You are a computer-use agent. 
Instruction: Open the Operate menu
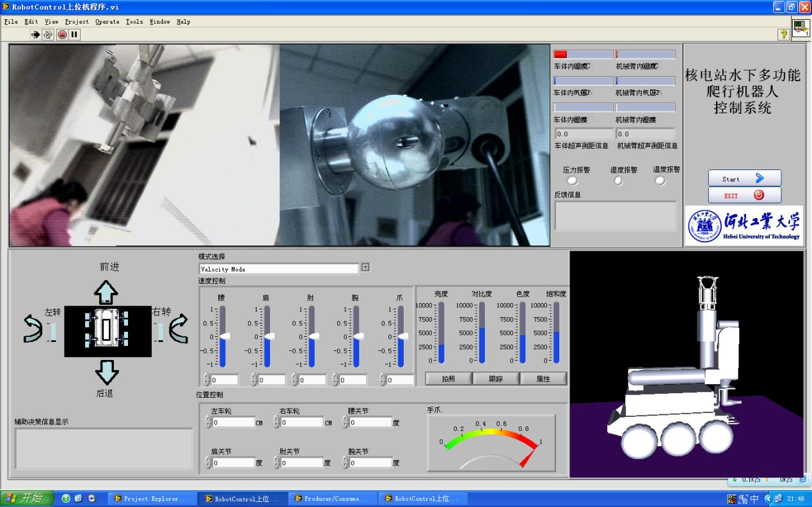click(x=107, y=22)
